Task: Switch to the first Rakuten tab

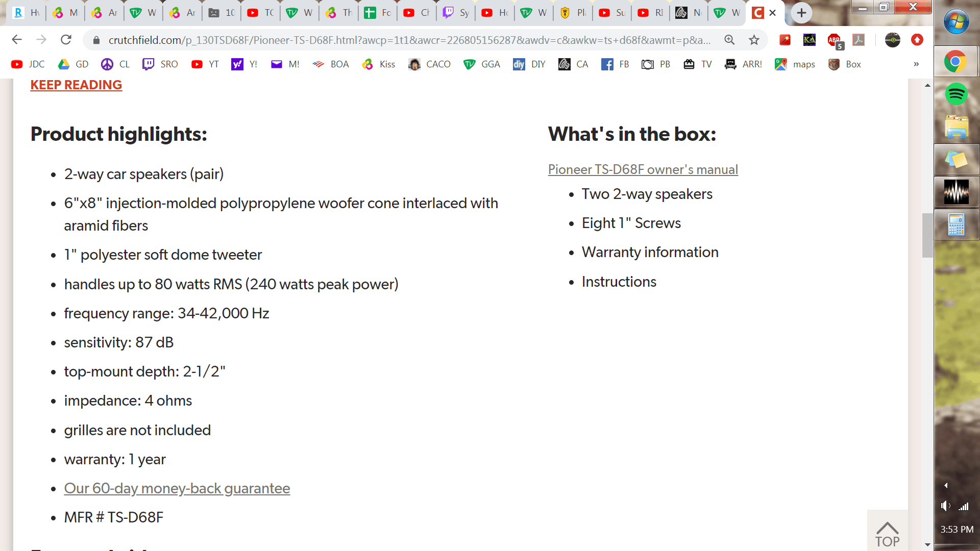Action: pyautogui.click(x=26, y=13)
